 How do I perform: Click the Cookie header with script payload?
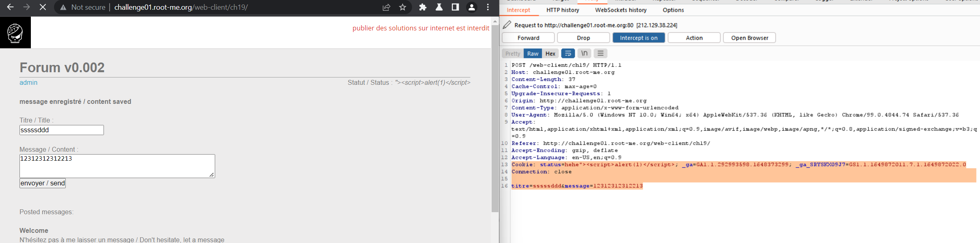739,164
